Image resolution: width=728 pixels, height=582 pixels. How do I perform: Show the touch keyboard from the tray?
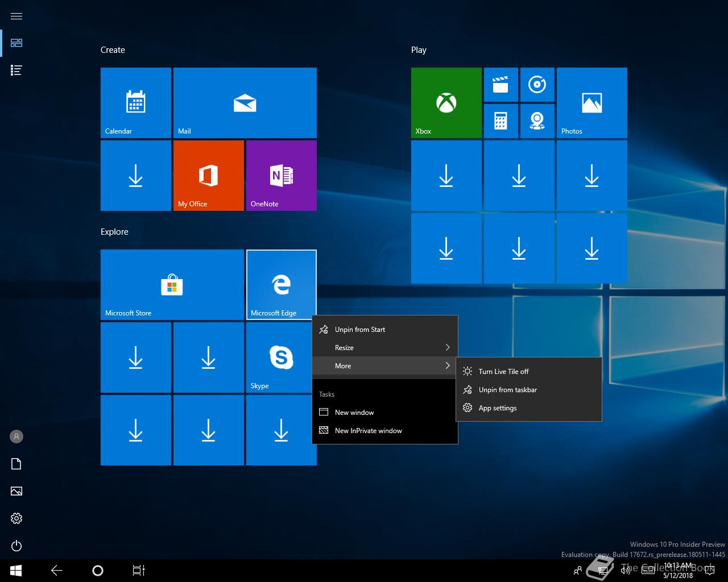pyautogui.click(x=648, y=571)
